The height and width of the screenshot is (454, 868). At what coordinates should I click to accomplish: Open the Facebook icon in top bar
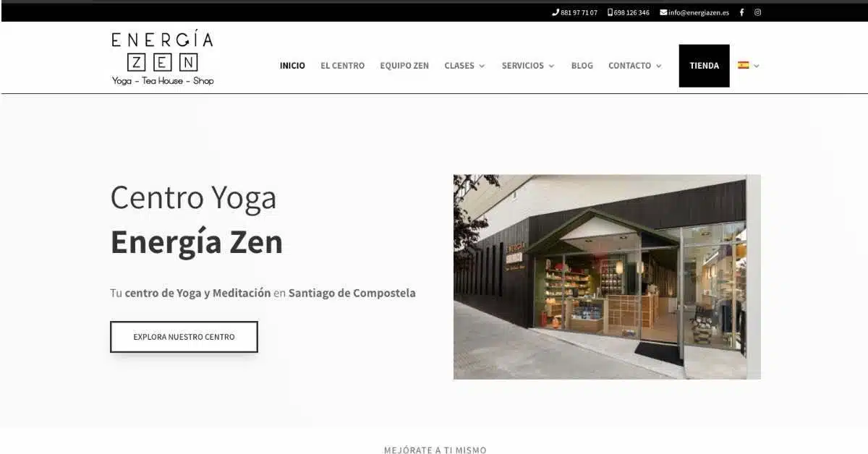tap(741, 12)
